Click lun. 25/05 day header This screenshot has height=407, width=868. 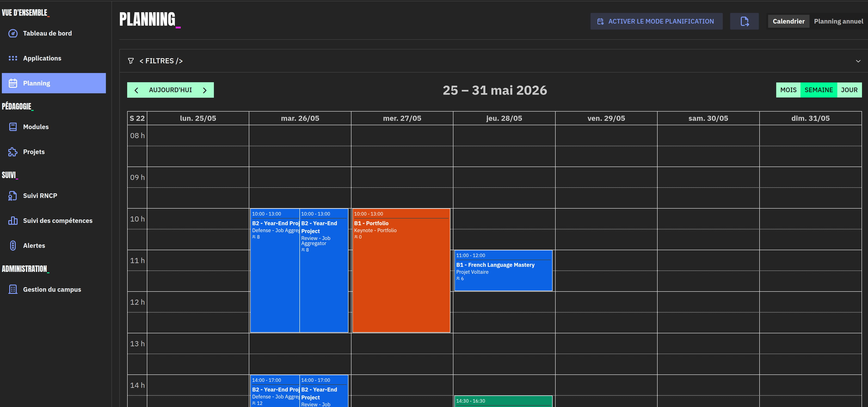[198, 118]
